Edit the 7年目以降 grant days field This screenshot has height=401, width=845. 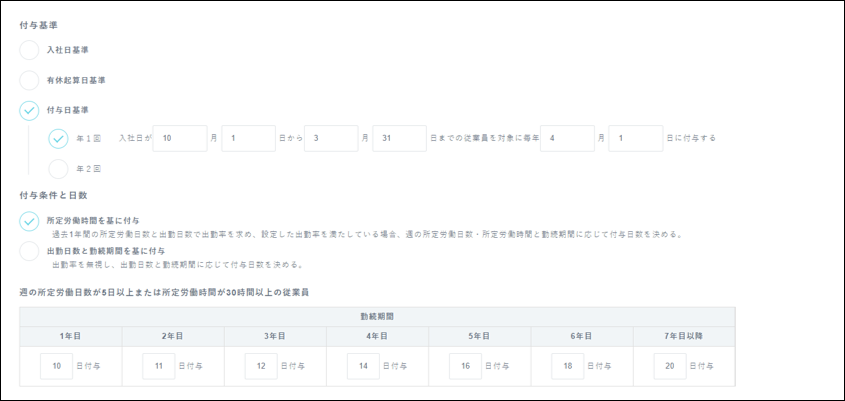coord(669,367)
